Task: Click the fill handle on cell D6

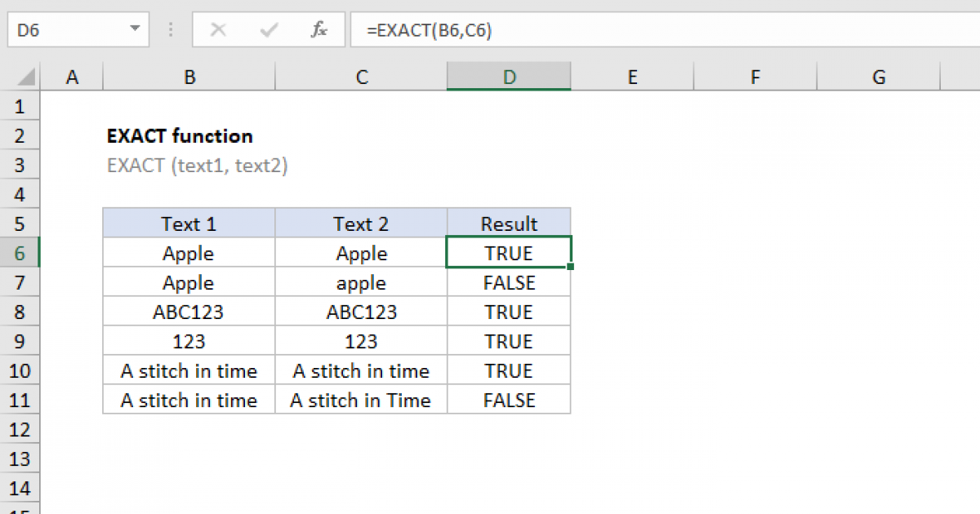Action: (x=570, y=267)
